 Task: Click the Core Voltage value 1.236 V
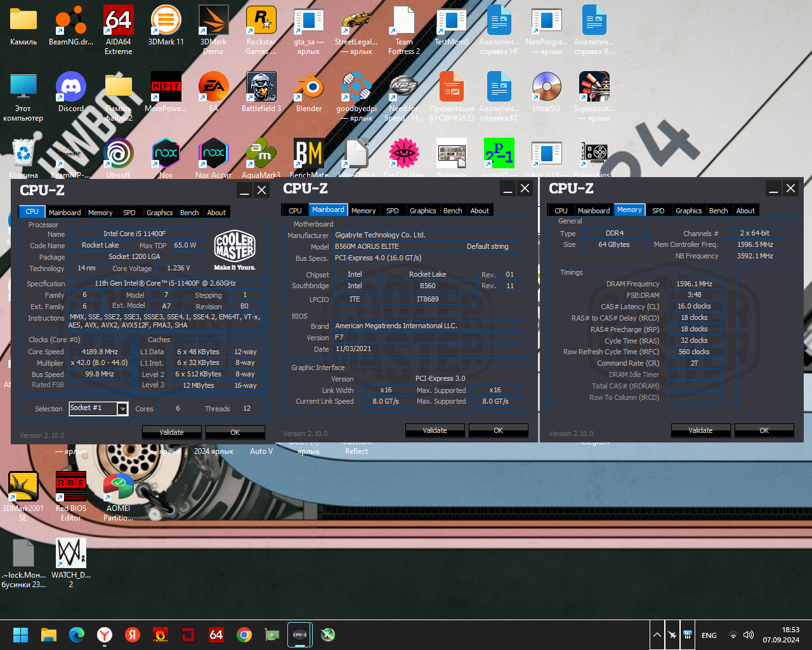coord(178,268)
